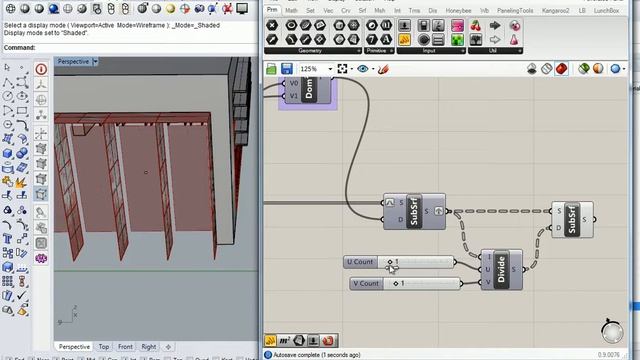This screenshot has height=360, width=640.
Task: Add a new viewport tab button
Action: [168, 347]
